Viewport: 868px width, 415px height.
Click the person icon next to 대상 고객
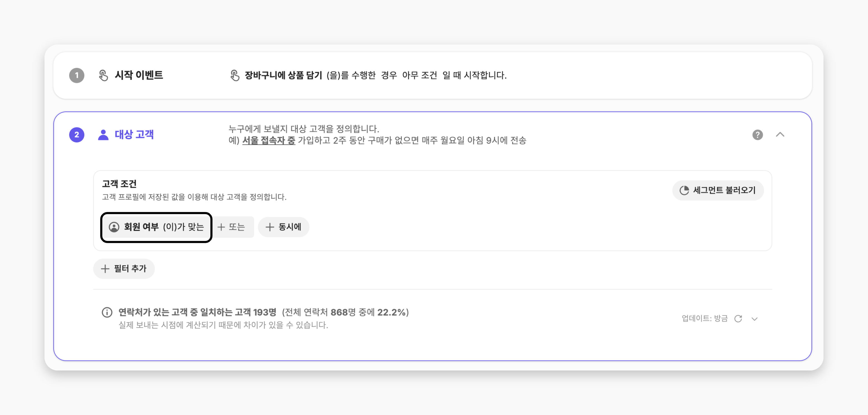click(x=103, y=135)
